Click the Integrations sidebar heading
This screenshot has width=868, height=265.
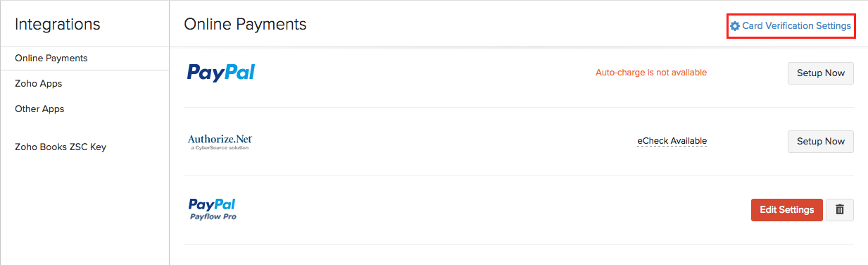58,24
